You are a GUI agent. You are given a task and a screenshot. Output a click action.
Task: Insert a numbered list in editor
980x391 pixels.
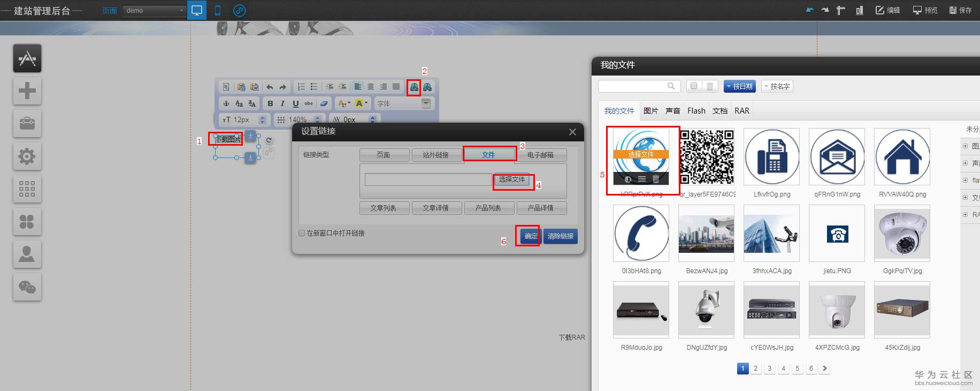[x=301, y=87]
